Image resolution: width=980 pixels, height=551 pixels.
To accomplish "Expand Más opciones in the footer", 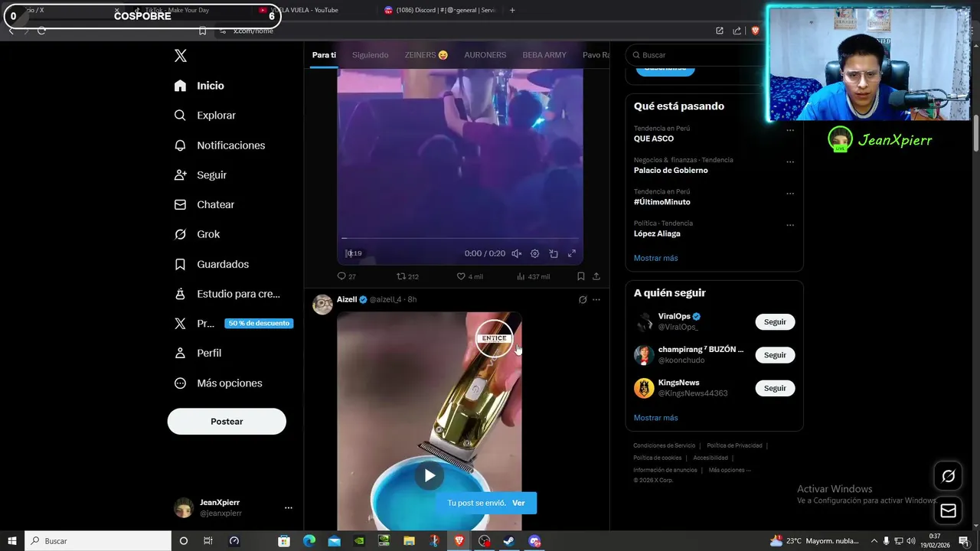I will (730, 470).
